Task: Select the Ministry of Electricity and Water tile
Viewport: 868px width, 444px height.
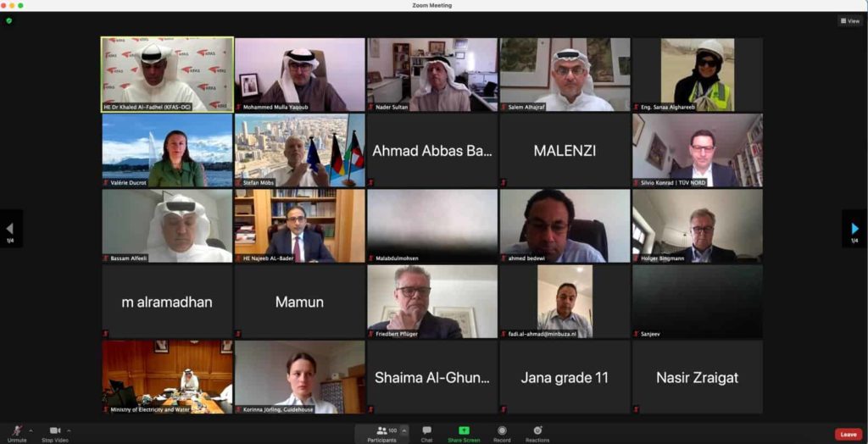Action: tap(167, 377)
